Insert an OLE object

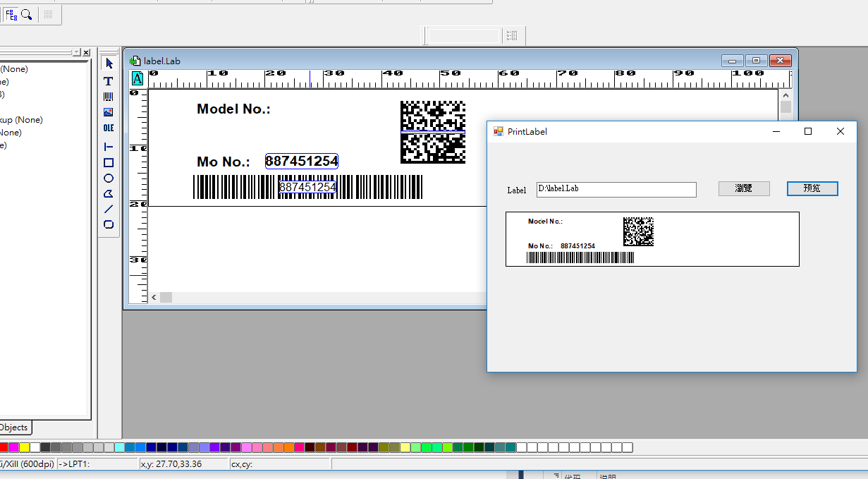click(109, 128)
